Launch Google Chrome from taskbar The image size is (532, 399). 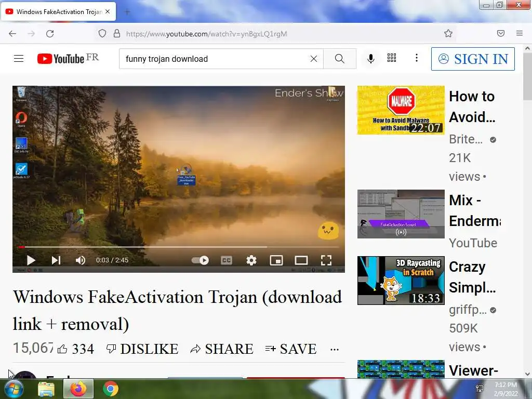point(111,389)
